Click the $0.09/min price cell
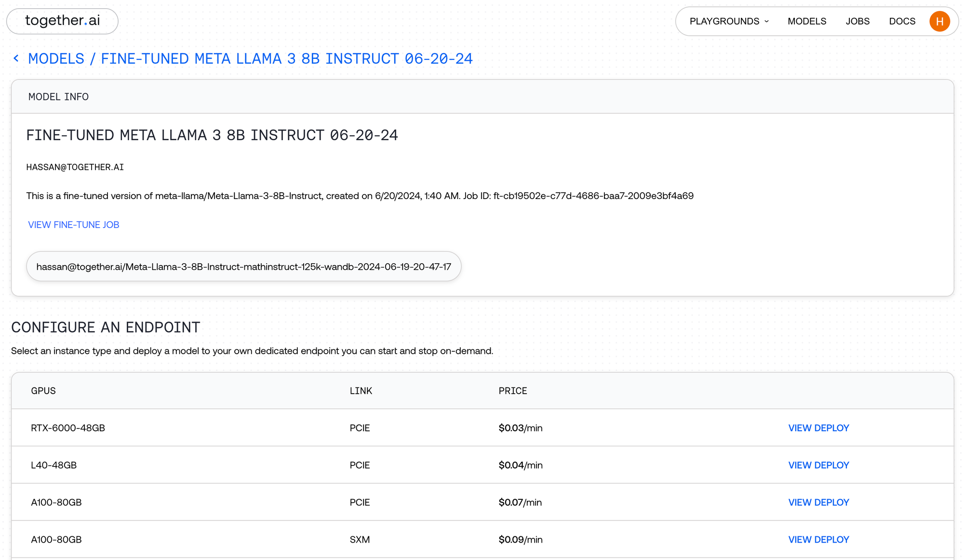 coord(521,539)
